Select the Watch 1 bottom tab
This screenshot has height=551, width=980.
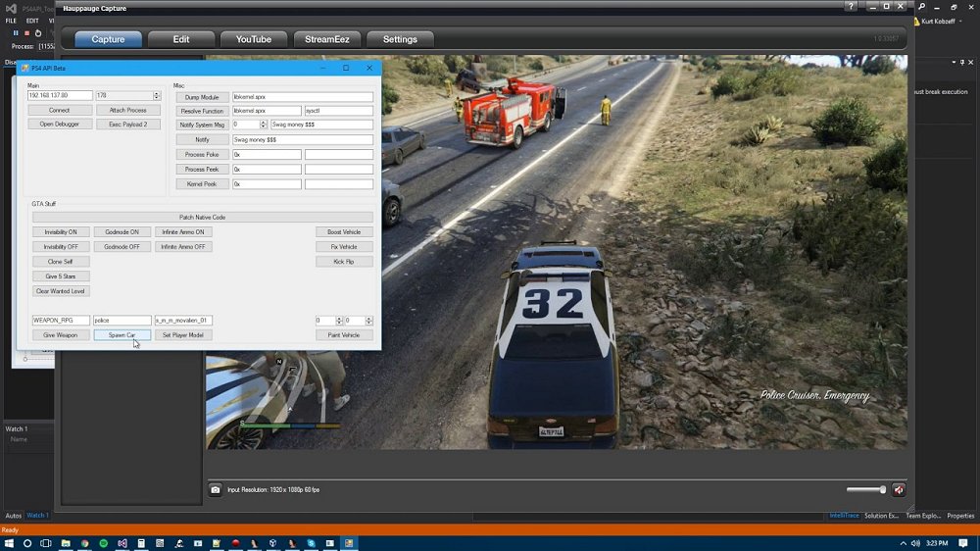click(x=37, y=516)
